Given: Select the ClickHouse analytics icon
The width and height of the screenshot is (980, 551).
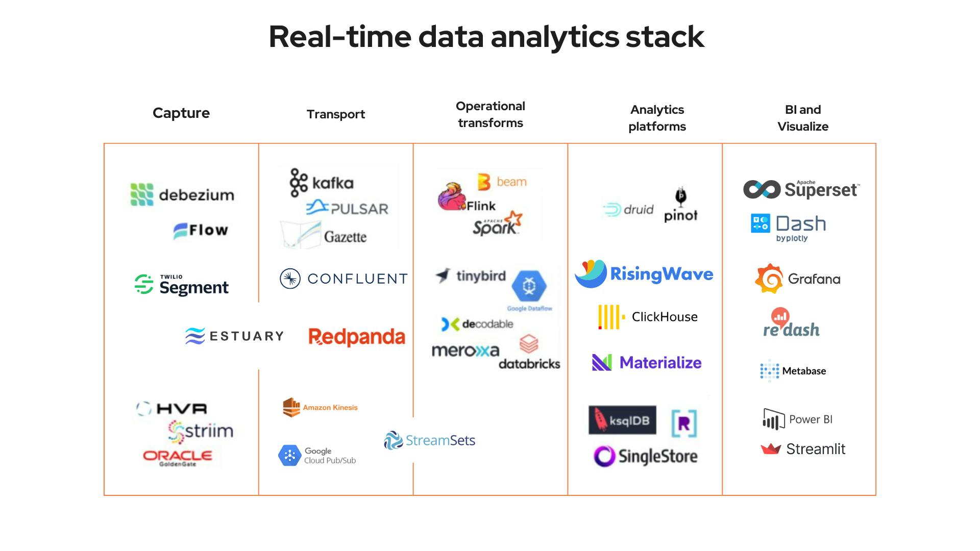Looking at the screenshot, I should tap(609, 316).
